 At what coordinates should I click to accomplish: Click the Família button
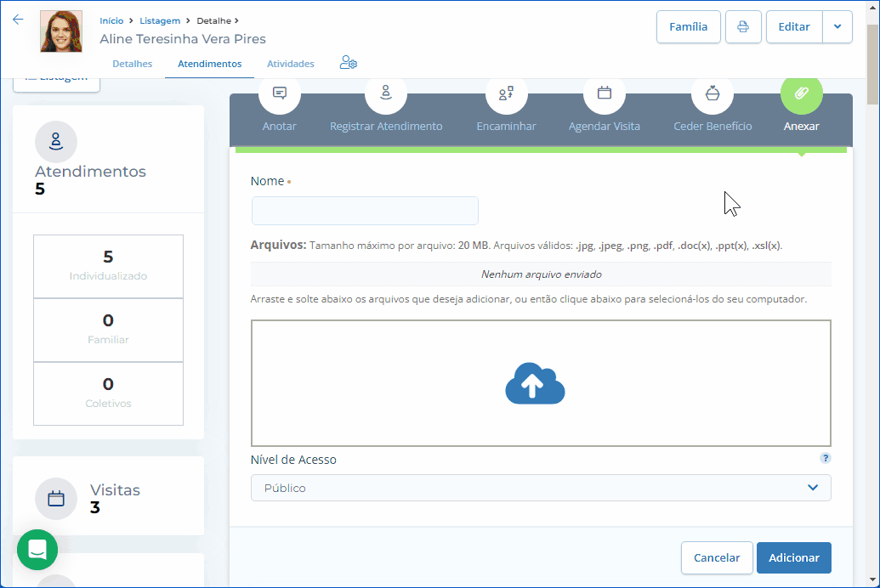pyautogui.click(x=688, y=27)
